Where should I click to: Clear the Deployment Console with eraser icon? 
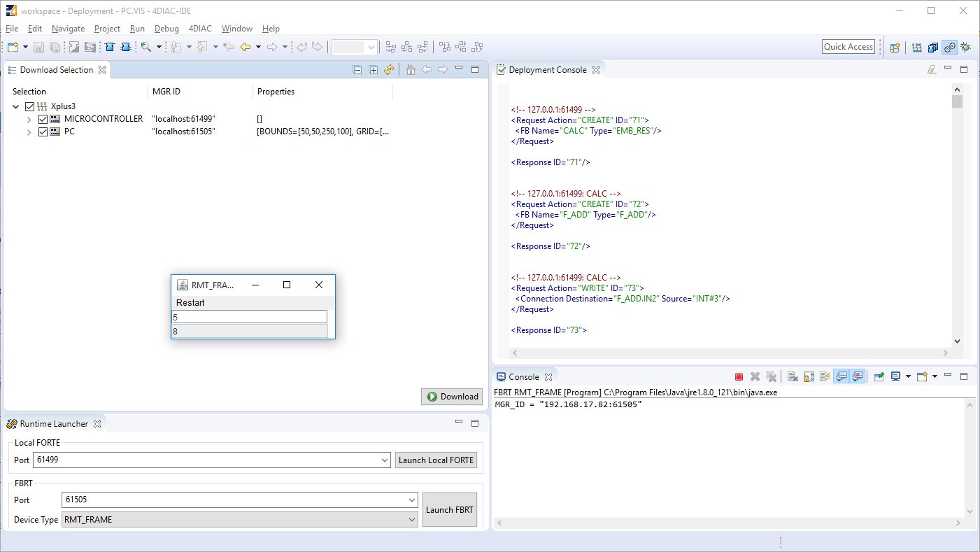pyautogui.click(x=932, y=69)
